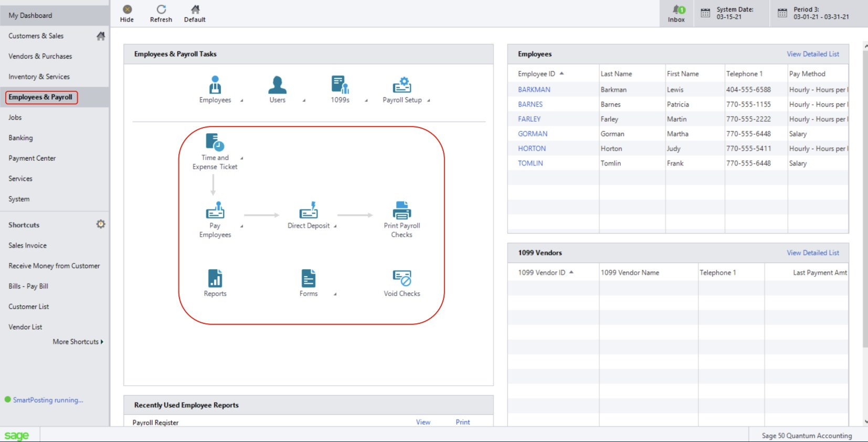
Task: Click the System Date calendar icon
Action: tap(705, 13)
